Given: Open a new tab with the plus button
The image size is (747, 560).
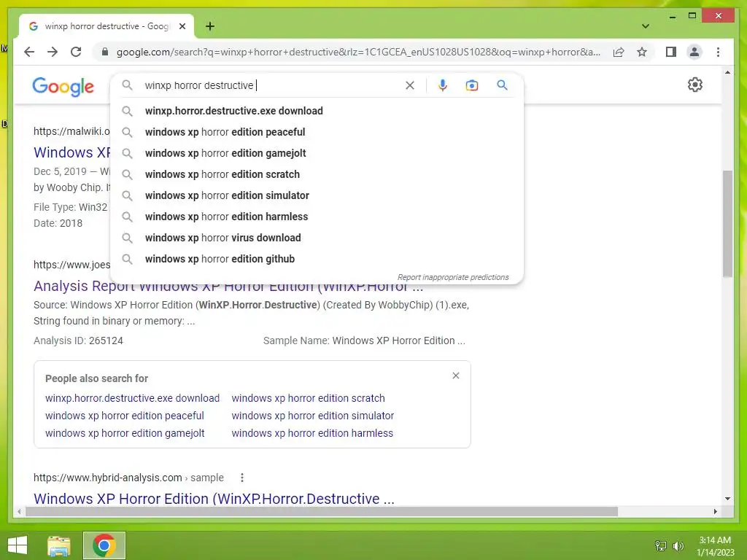Looking at the screenshot, I should coord(210,26).
